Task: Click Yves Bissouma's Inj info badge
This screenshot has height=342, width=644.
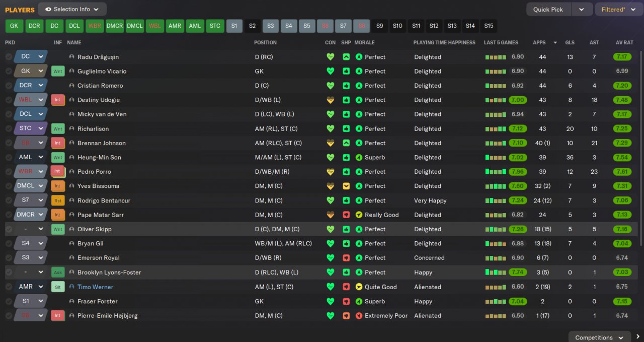Action: [x=58, y=186]
